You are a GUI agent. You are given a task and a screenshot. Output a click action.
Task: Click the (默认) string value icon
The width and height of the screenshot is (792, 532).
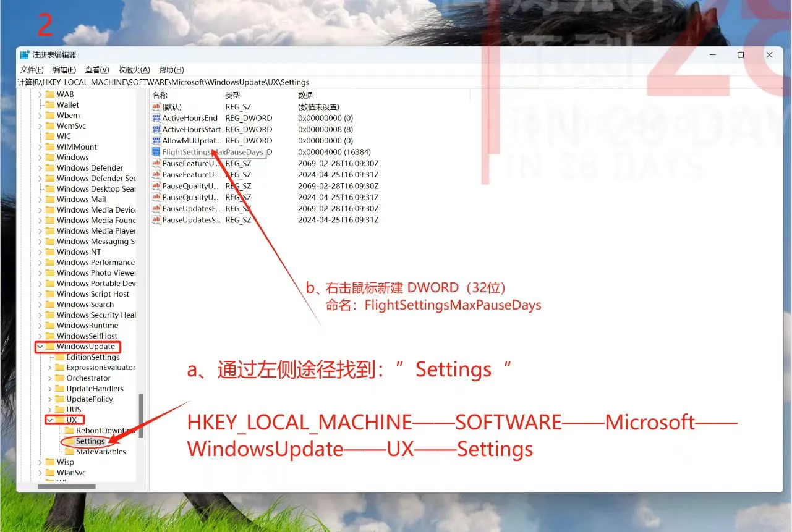156,107
